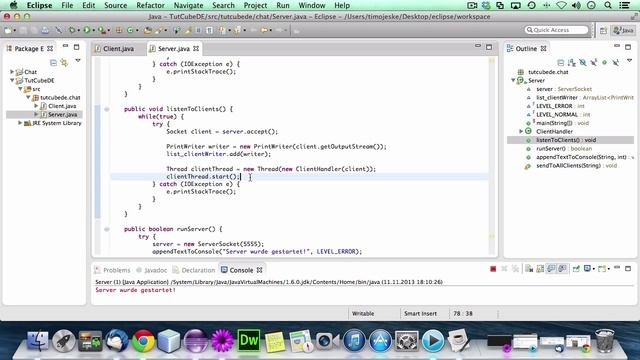Open the Navigate menu
The width and height of the screenshot is (640, 360).
[x=188, y=5]
